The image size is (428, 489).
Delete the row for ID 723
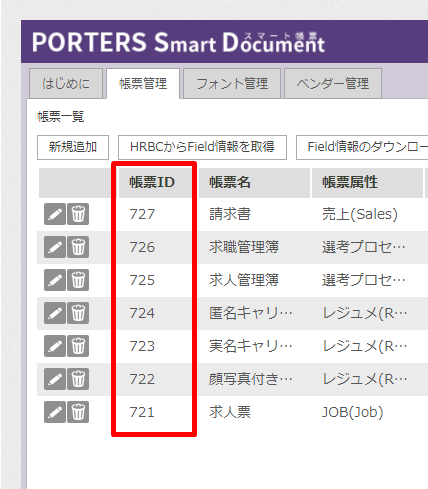(78, 346)
